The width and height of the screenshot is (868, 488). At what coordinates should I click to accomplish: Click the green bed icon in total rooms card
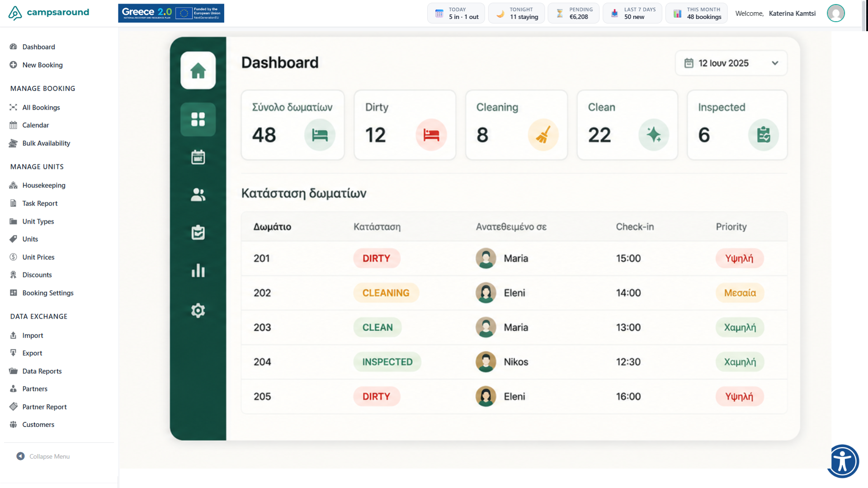click(320, 135)
